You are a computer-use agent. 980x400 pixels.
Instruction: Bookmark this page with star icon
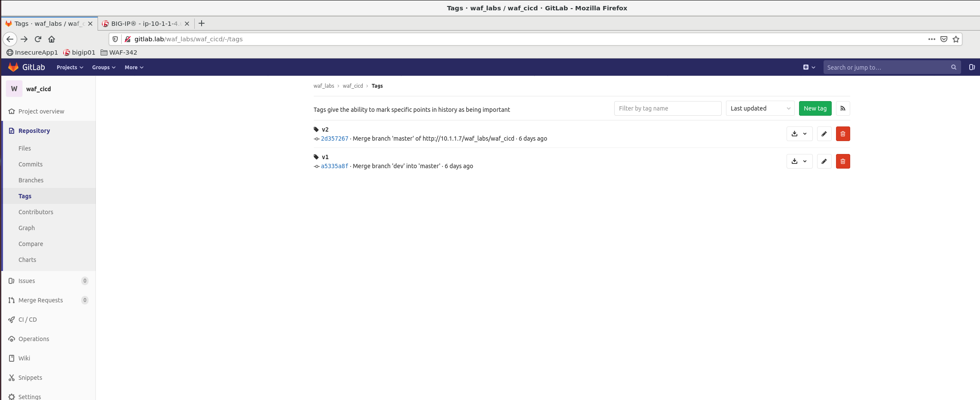955,39
